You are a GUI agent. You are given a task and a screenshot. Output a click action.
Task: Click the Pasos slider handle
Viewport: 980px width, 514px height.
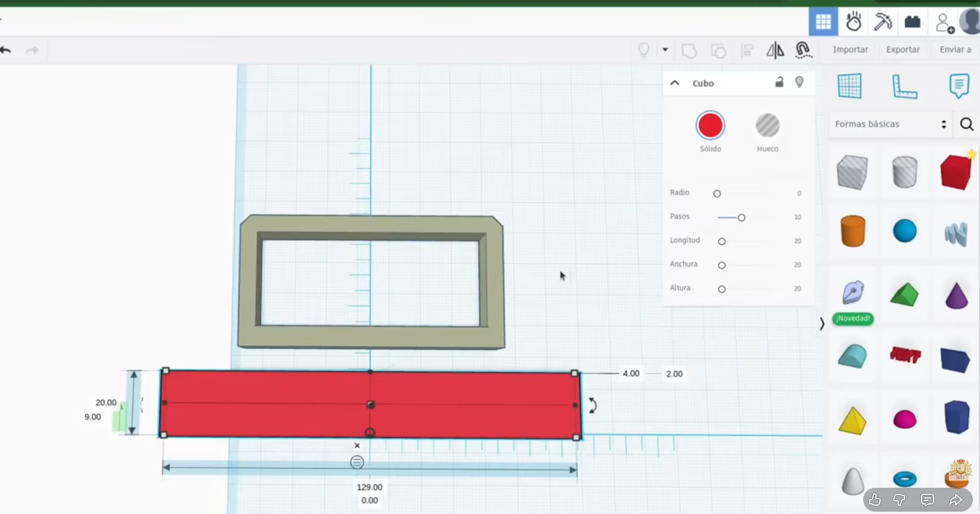742,218
